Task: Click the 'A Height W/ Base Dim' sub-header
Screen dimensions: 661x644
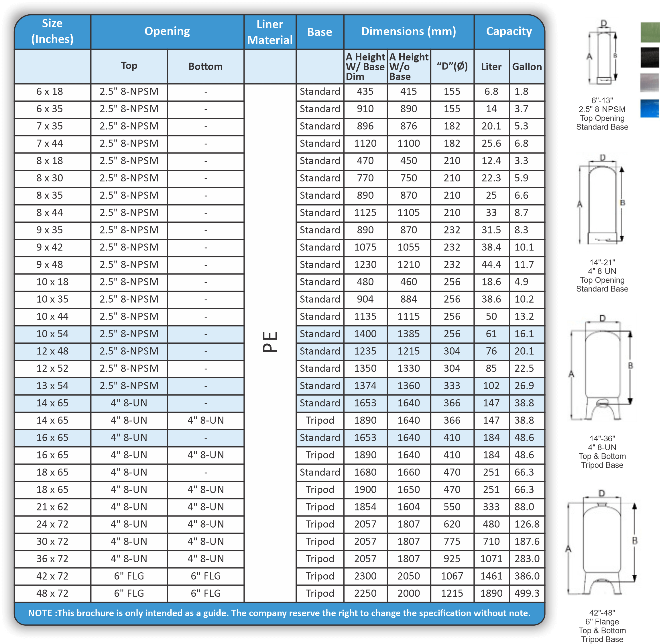Action: 365,66
